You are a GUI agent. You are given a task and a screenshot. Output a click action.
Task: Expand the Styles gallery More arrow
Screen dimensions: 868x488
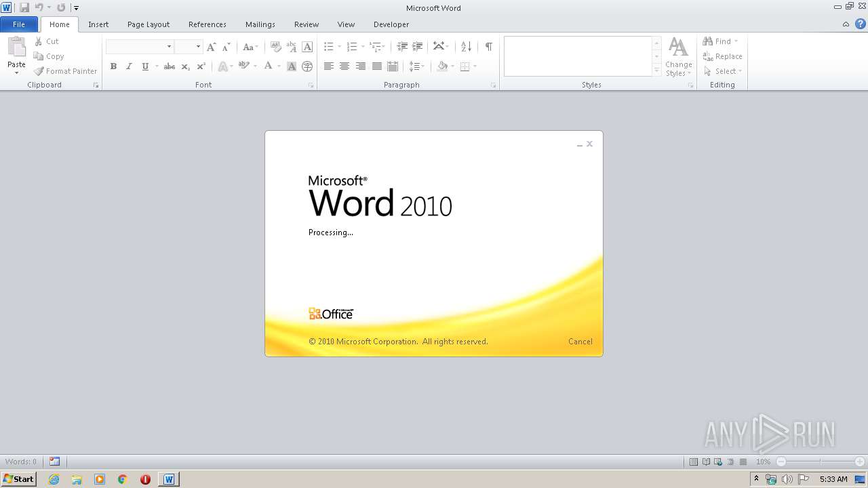point(656,70)
